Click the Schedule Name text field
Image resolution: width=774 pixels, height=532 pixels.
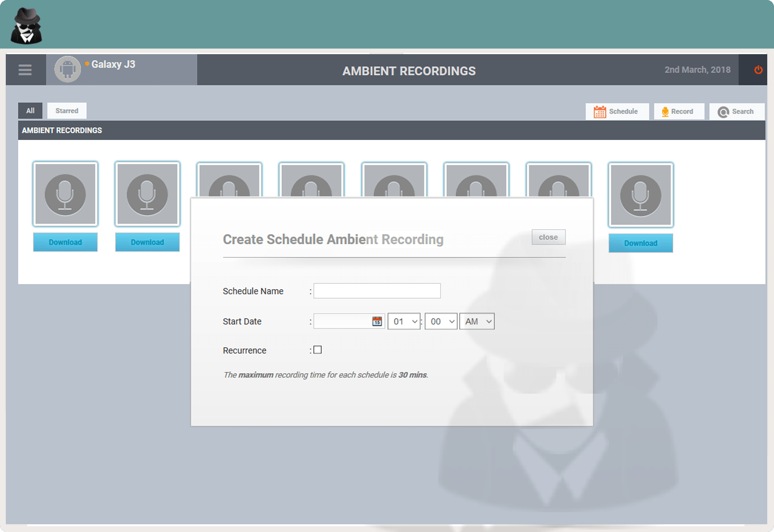(377, 291)
